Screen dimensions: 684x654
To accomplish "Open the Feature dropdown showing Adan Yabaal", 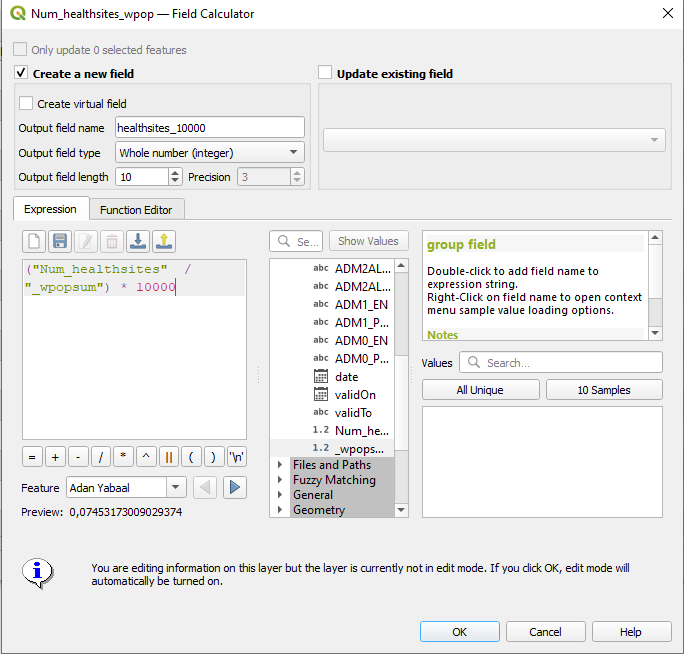I will 126,487.
